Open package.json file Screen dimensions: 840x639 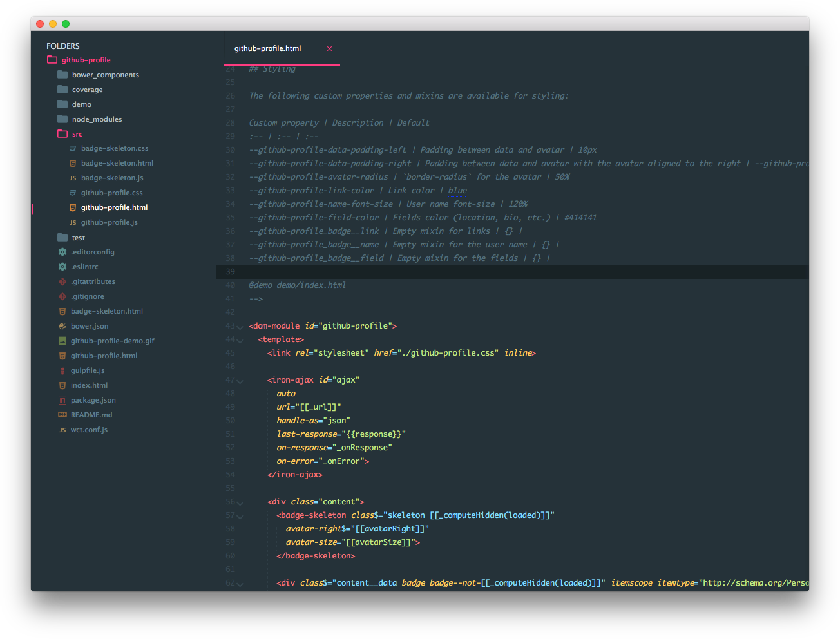[93, 400]
